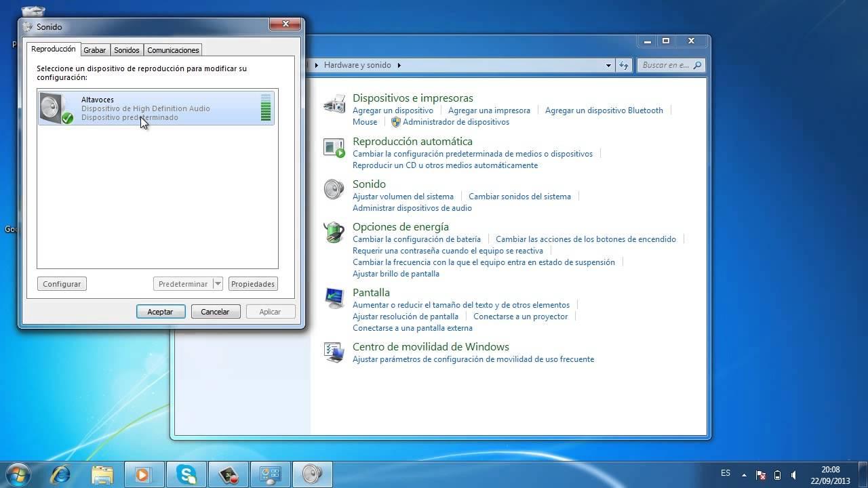This screenshot has height=488, width=868.
Task: Click the Pantalla monitor icon
Action: (334, 298)
